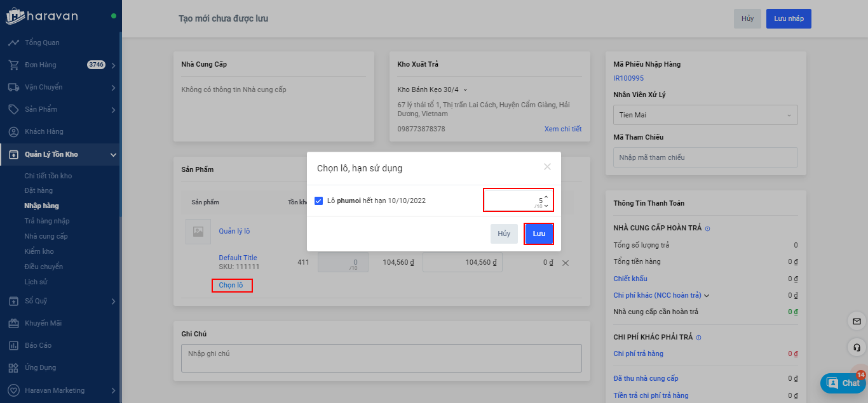Click the Haravan logo icon

point(15,17)
